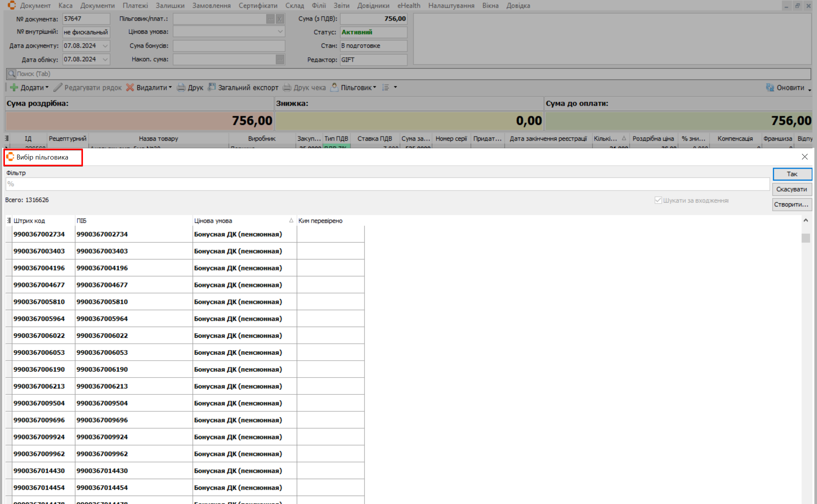This screenshot has width=817, height=504.
Task: Click the Друк printer icon
Action: tap(181, 87)
